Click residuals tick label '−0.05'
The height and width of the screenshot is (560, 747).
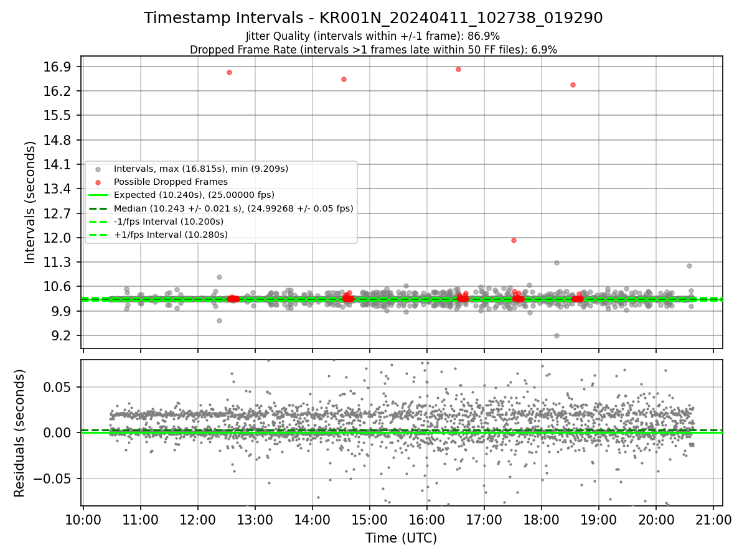pos(53,478)
